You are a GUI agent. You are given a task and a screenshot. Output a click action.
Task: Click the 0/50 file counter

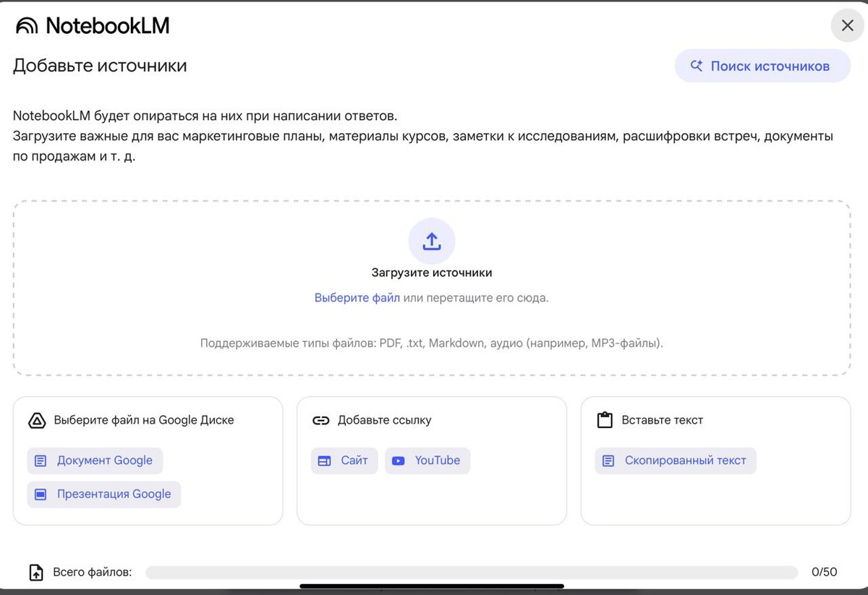(824, 572)
